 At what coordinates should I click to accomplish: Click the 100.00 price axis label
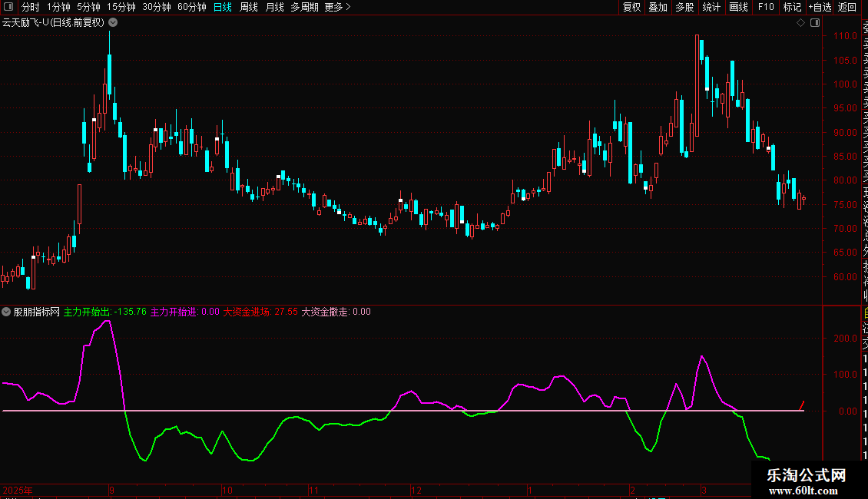coord(845,84)
